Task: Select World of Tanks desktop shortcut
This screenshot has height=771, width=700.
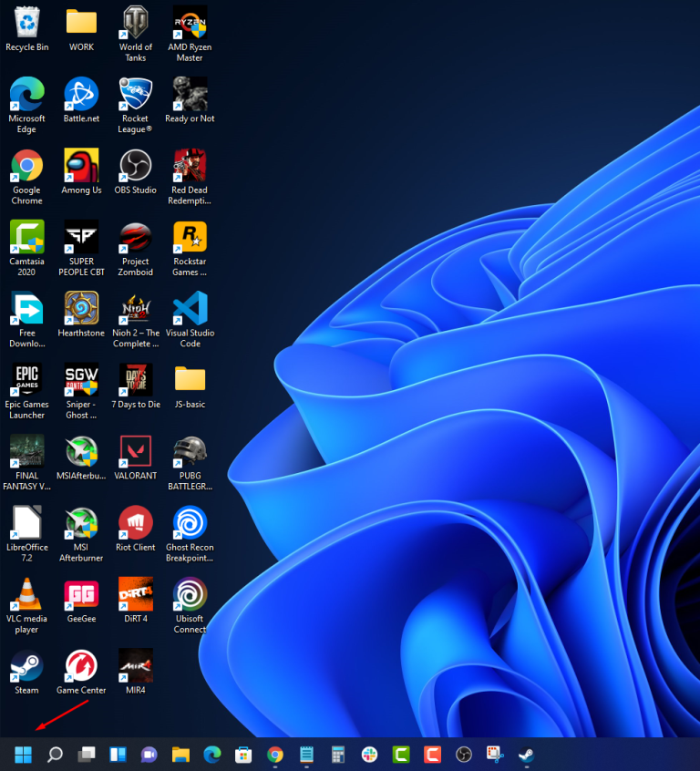Action: click(x=135, y=34)
